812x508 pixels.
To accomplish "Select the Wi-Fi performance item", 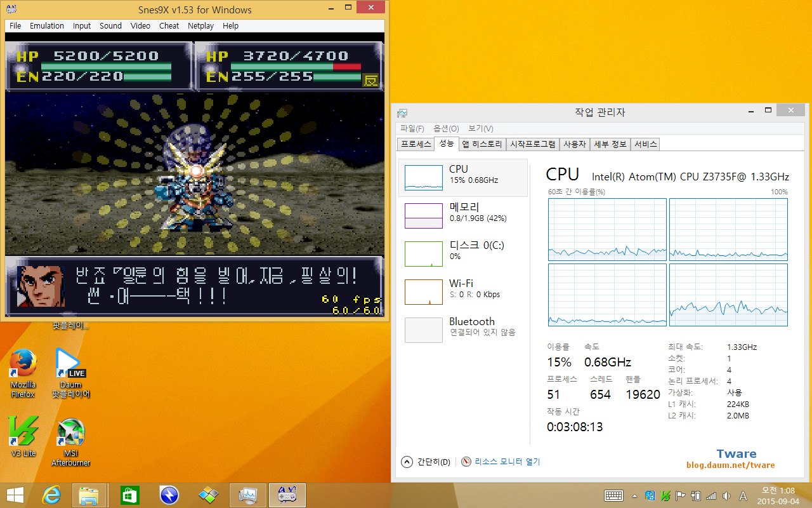I will pos(463,292).
